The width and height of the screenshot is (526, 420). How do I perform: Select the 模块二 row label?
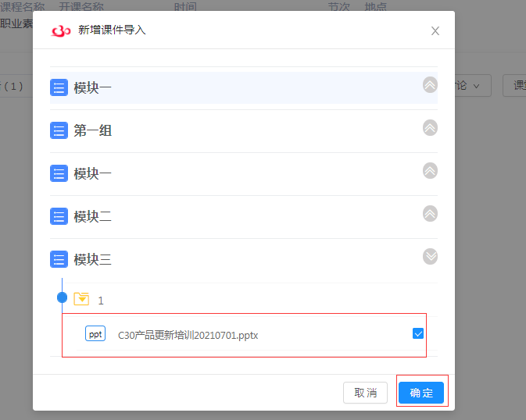(92, 216)
